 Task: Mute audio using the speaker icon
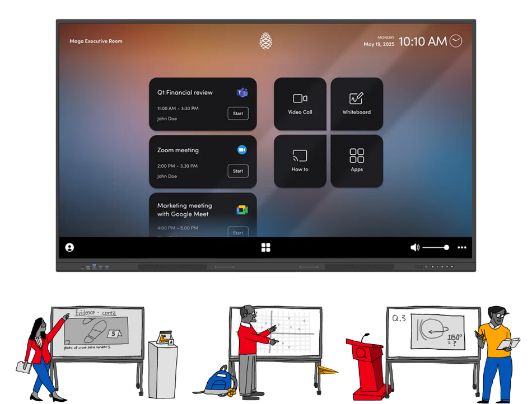(415, 247)
